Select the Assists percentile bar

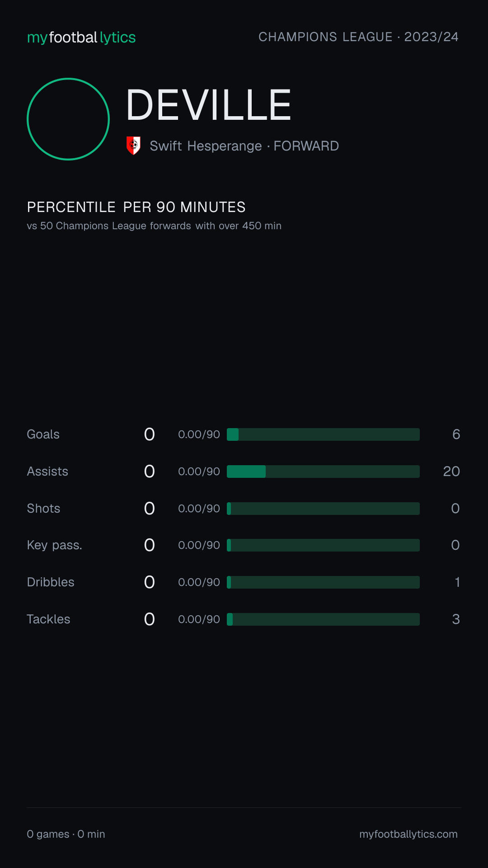[x=323, y=472]
